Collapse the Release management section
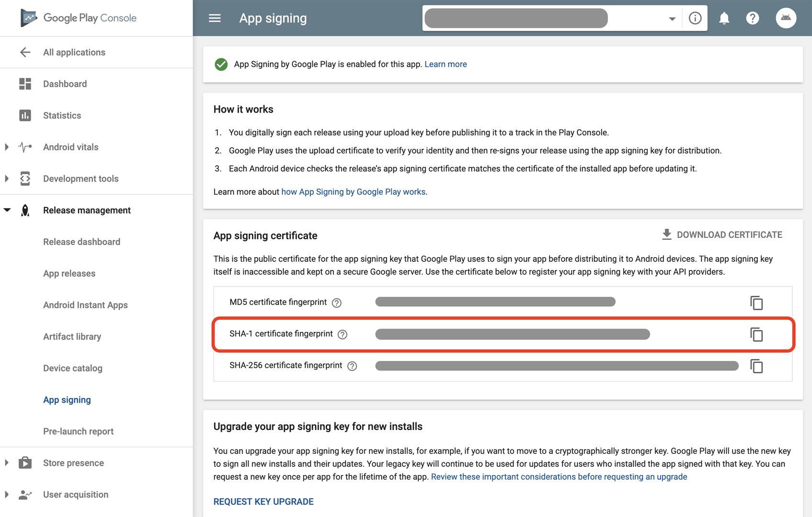Viewport: 812px width, 517px height. click(7, 210)
